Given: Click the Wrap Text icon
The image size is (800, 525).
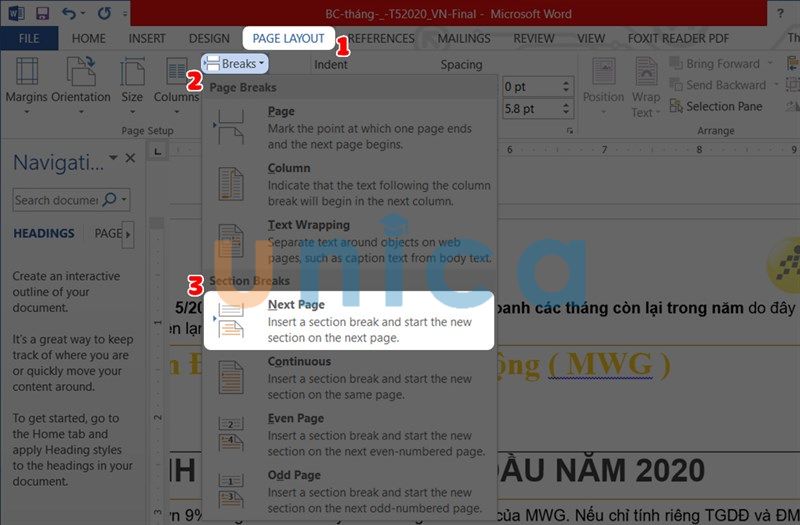Looking at the screenshot, I should point(646,87).
